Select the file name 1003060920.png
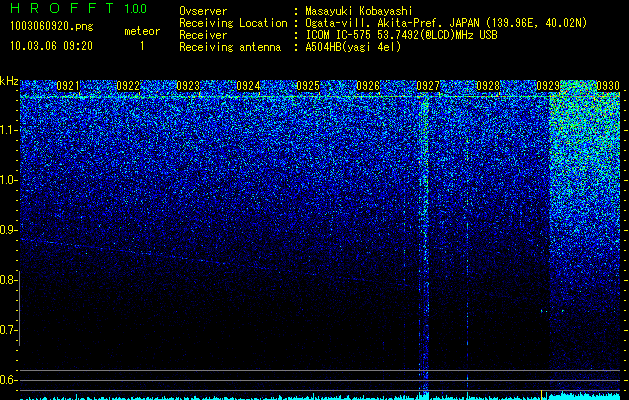The width and height of the screenshot is (629, 400). [x=52, y=27]
